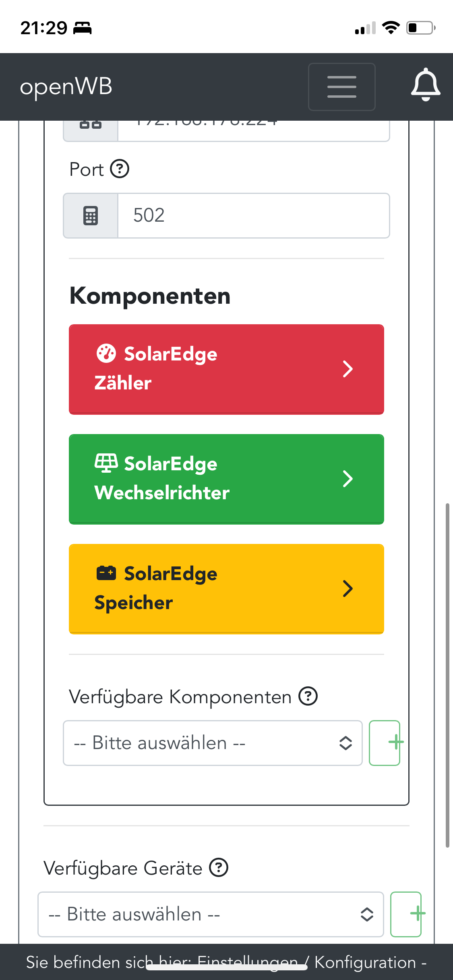Click plus button to add selected component
This screenshot has height=980, width=453.
pos(385,743)
